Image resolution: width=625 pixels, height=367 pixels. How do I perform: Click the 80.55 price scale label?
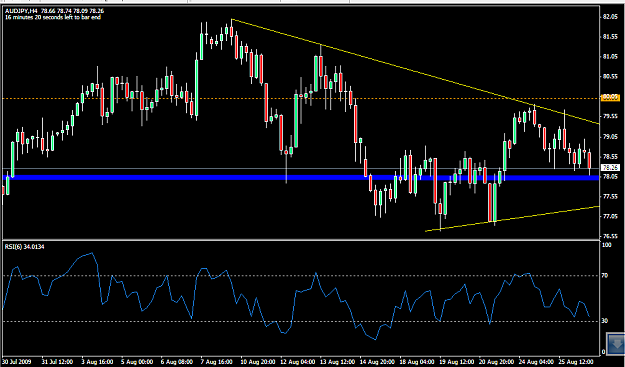(610, 77)
